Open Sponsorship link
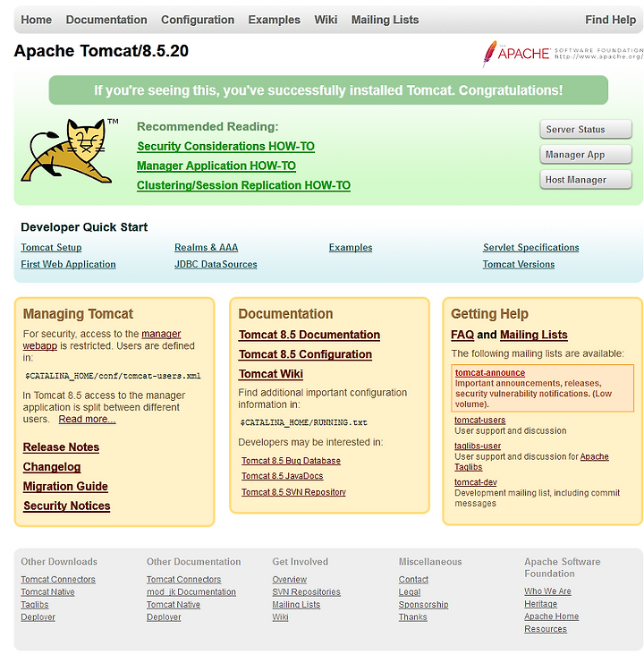644x655 pixels. [x=423, y=605]
